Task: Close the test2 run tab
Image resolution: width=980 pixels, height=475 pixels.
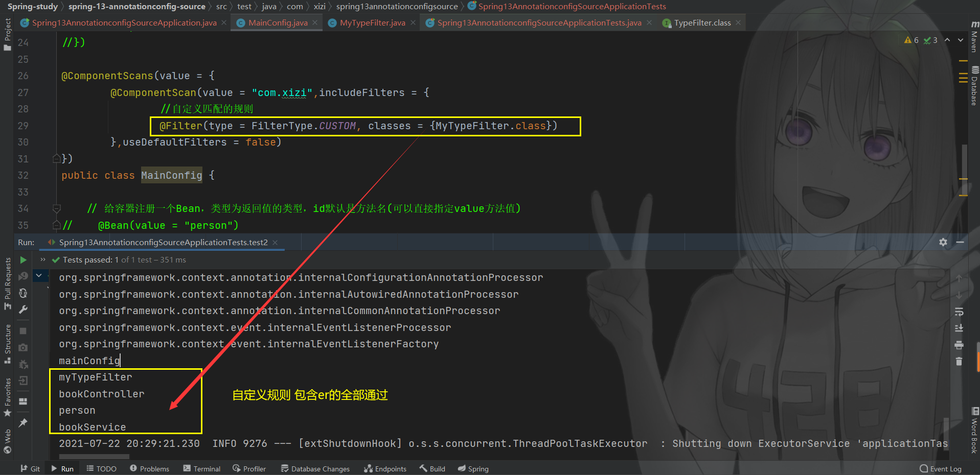Action: click(275, 242)
